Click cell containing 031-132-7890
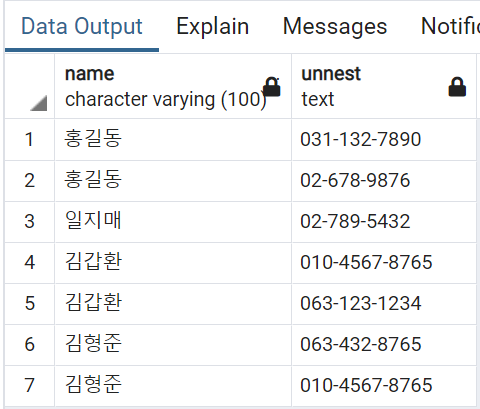 (x=384, y=139)
